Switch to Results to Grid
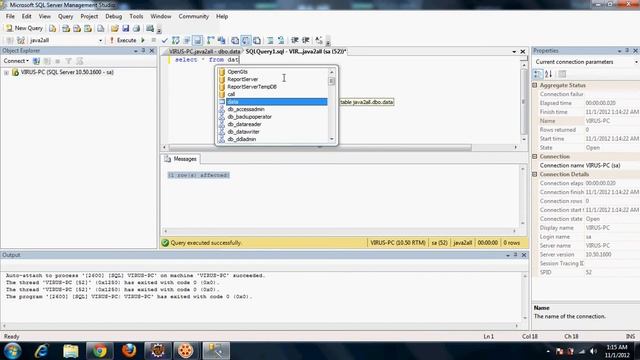 (x=246, y=40)
